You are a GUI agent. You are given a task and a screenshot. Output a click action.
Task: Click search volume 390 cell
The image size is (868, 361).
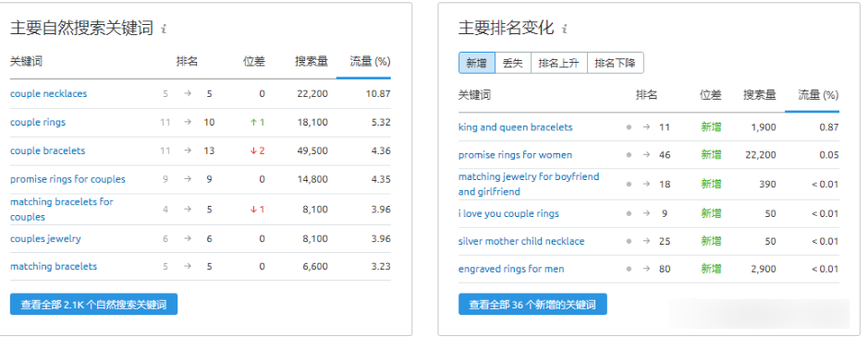point(767,184)
